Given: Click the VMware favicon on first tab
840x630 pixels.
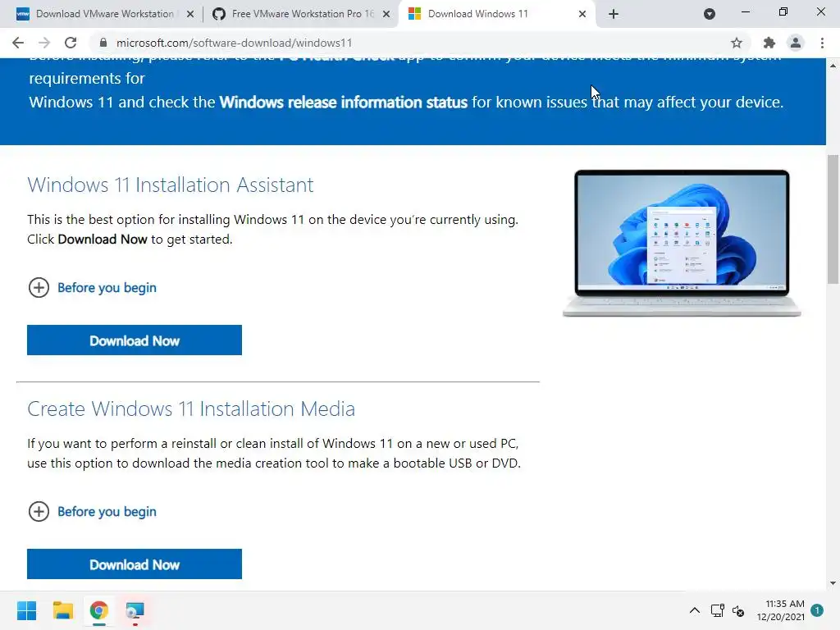Looking at the screenshot, I should pos(23,14).
